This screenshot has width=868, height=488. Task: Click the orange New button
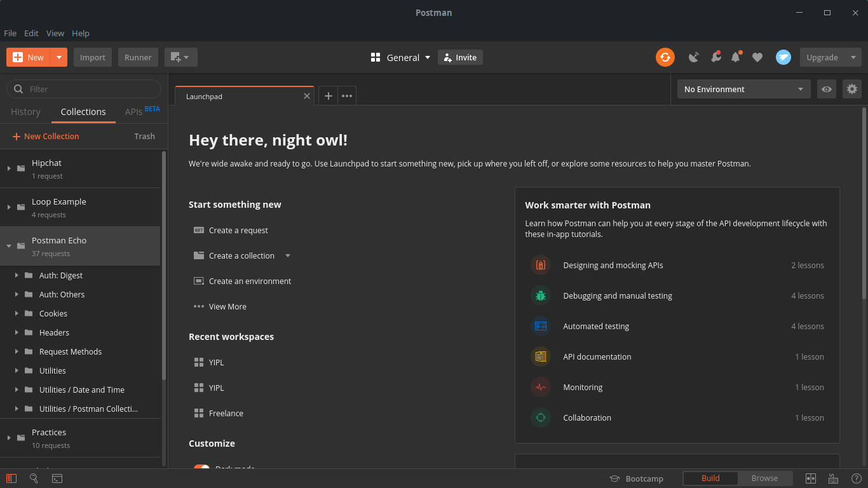(29, 57)
